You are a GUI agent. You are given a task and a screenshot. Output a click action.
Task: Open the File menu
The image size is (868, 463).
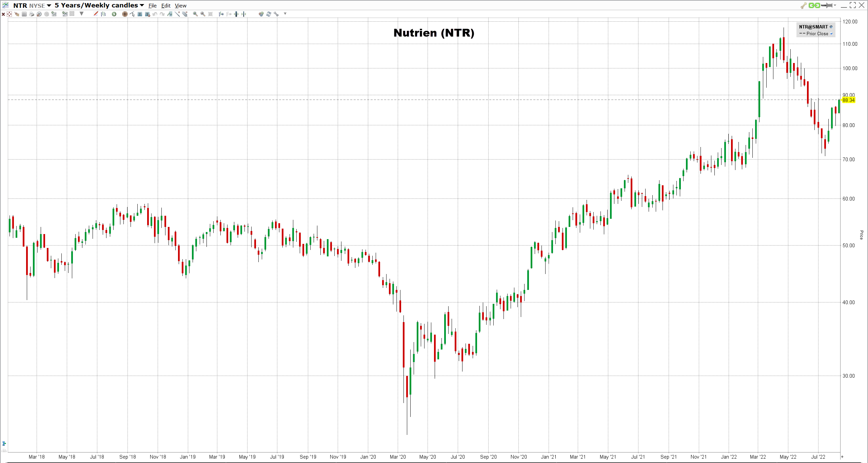(153, 5)
